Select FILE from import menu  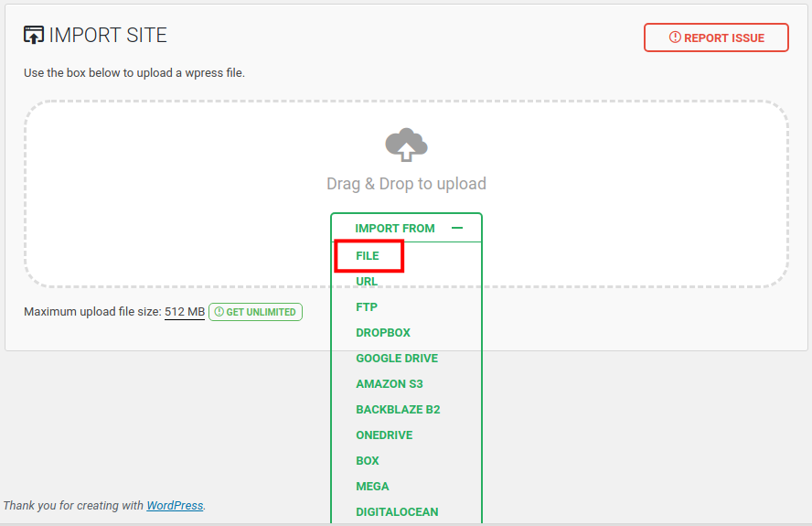368,256
